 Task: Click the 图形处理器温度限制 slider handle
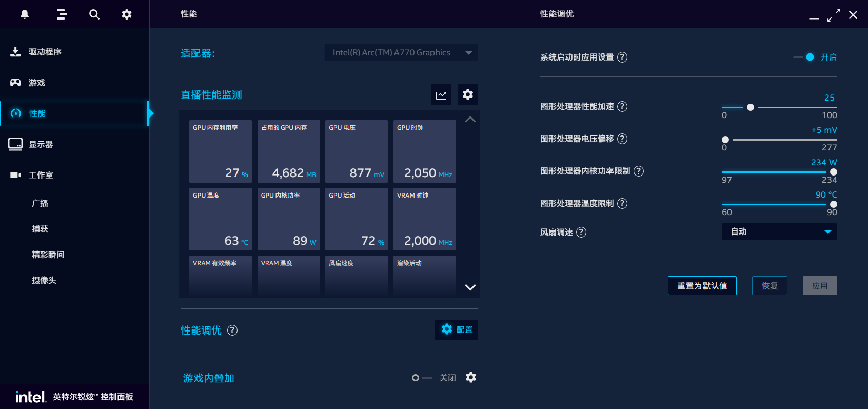(x=834, y=204)
